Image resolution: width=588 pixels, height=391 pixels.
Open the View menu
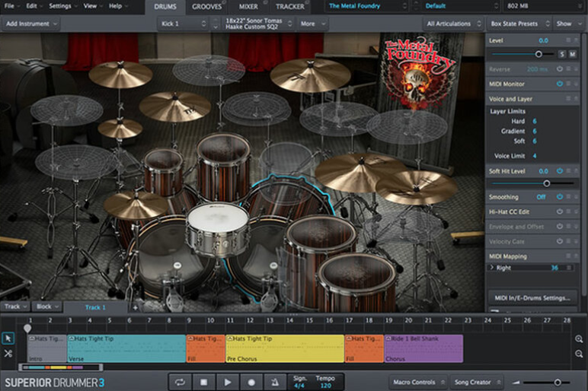92,6
